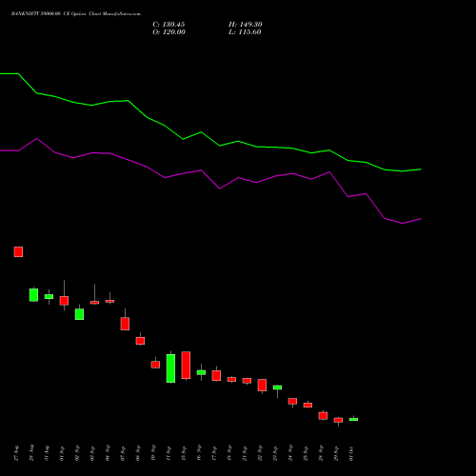Click the BANKNIFTY CE Options chart title
Screen dimensions: 476x476
(76, 13)
